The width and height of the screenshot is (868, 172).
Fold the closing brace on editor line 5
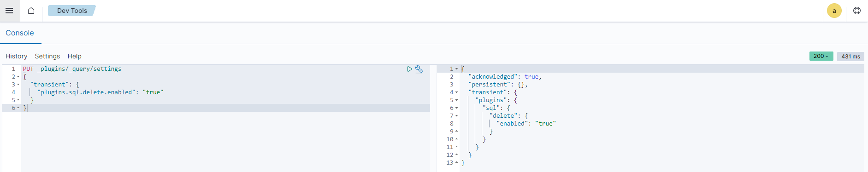tap(18, 100)
